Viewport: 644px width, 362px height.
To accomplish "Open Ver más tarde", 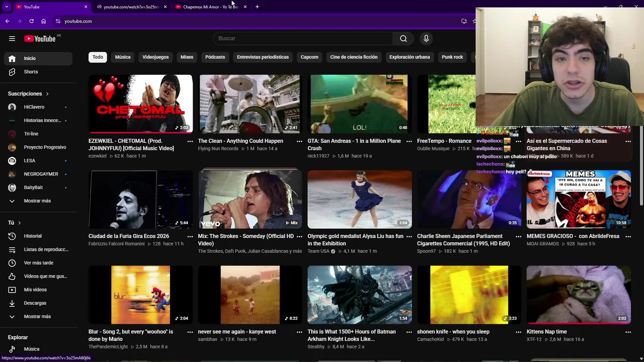I will coord(38,263).
